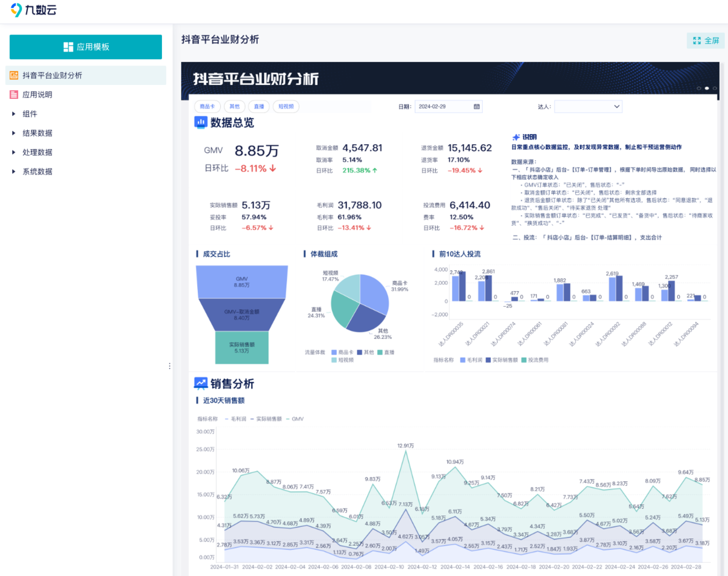Click the 销售分析 trend chart icon

click(x=200, y=383)
